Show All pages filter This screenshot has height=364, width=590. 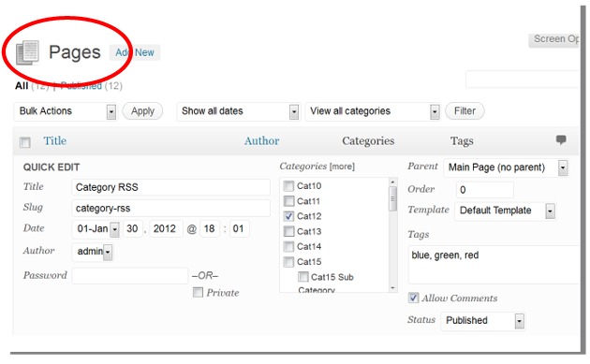[22, 86]
